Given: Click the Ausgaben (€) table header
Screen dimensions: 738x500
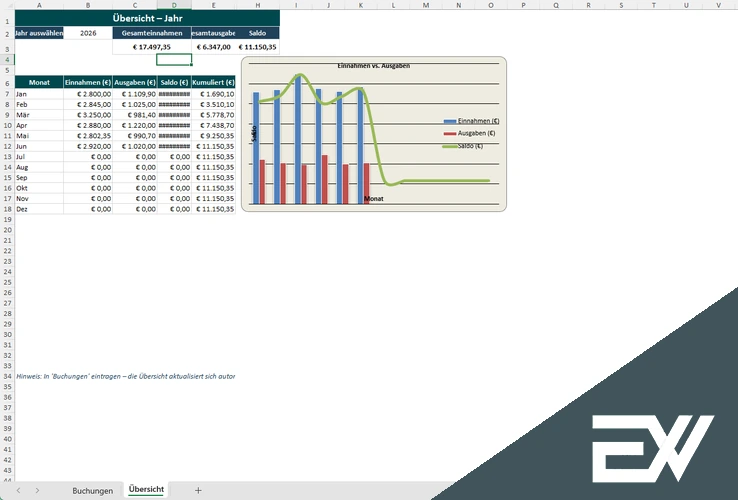Looking at the screenshot, I should click(x=135, y=82).
